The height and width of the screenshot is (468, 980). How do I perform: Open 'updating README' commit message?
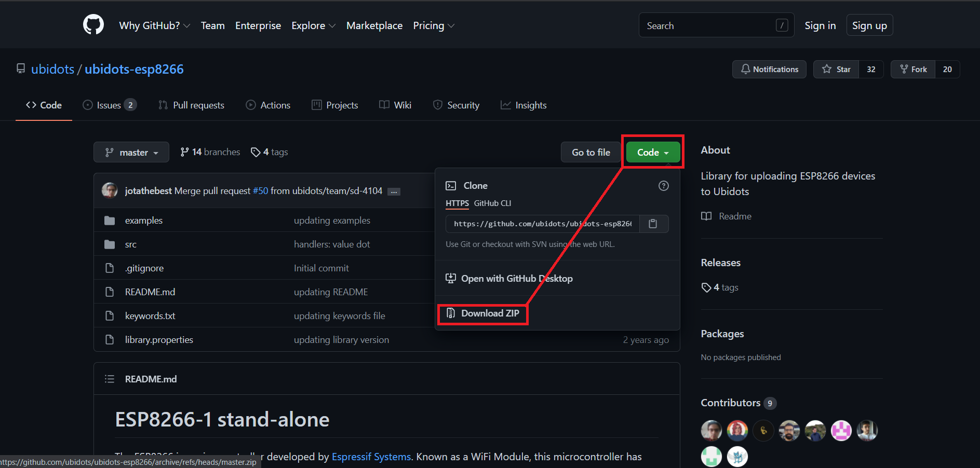coord(331,292)
